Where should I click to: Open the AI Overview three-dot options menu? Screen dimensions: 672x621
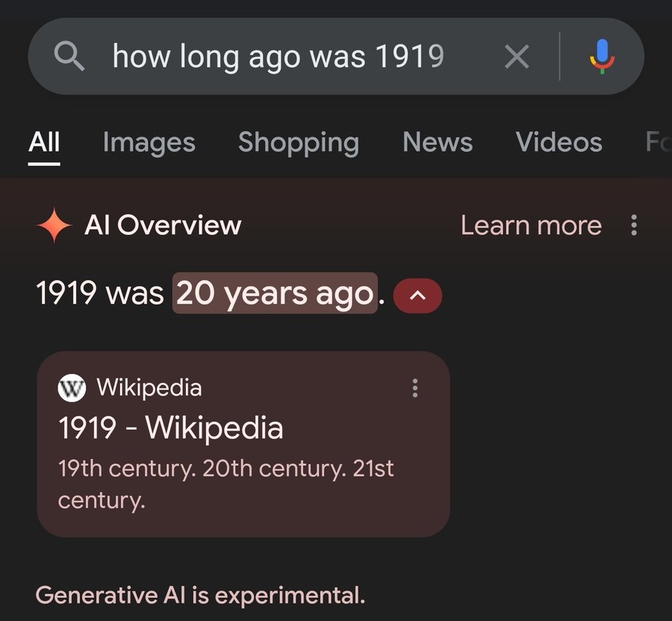pyautogui.click(x=634, y=225)
